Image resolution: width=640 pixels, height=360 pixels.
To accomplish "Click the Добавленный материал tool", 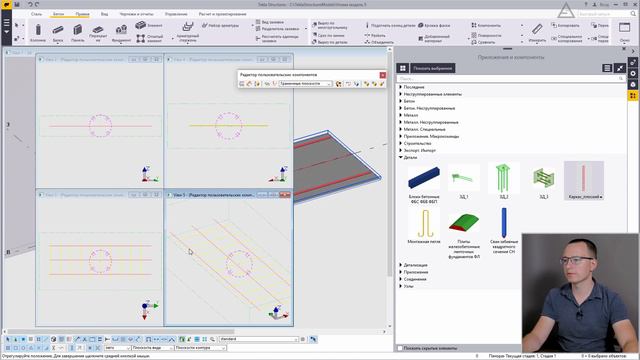I will pos(434,39).
